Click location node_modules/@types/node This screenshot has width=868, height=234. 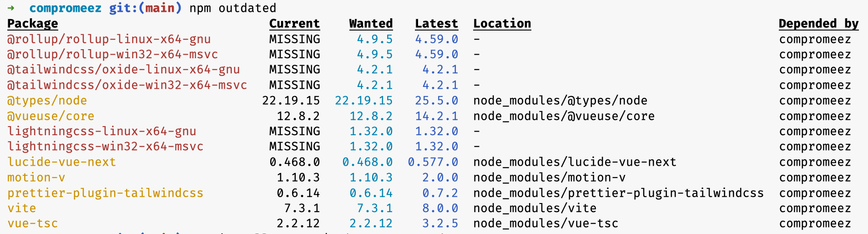tap(560, 101)
